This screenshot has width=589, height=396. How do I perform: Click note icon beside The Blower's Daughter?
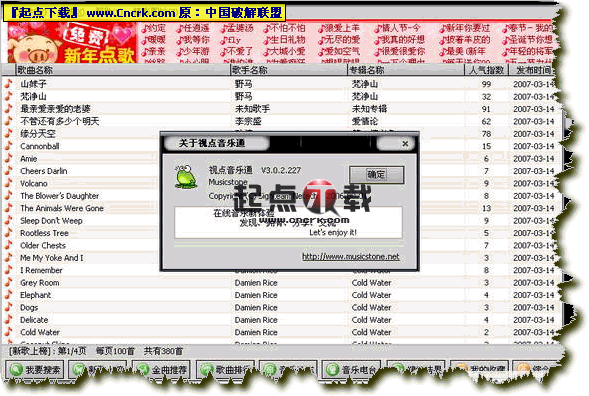coord(8,195)
